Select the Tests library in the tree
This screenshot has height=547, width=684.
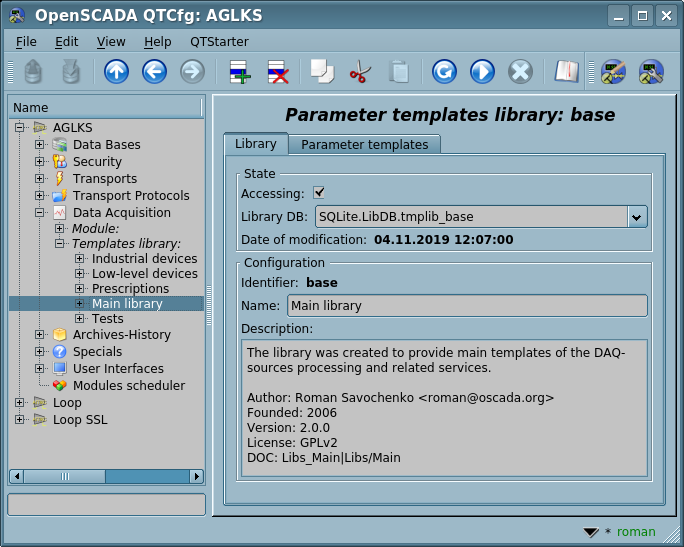click(107, 319)
